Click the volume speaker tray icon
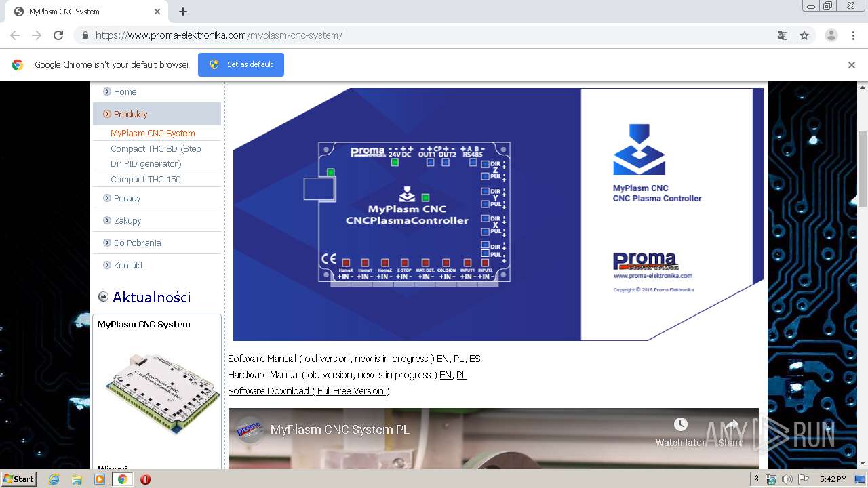This screenshot has height=488, width=868. (x=787, y=479)
